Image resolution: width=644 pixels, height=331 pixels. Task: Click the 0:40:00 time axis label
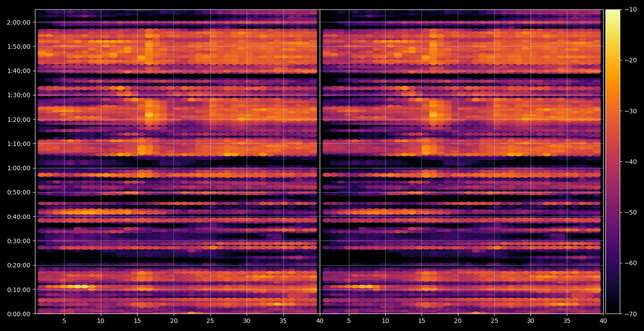(x=19, y=217)
